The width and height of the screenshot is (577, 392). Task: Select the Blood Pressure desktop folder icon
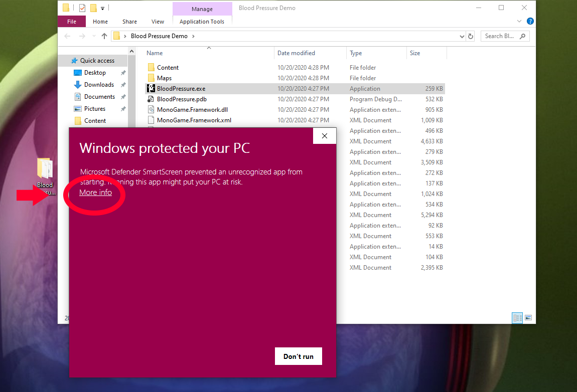(x=45, y=176)
